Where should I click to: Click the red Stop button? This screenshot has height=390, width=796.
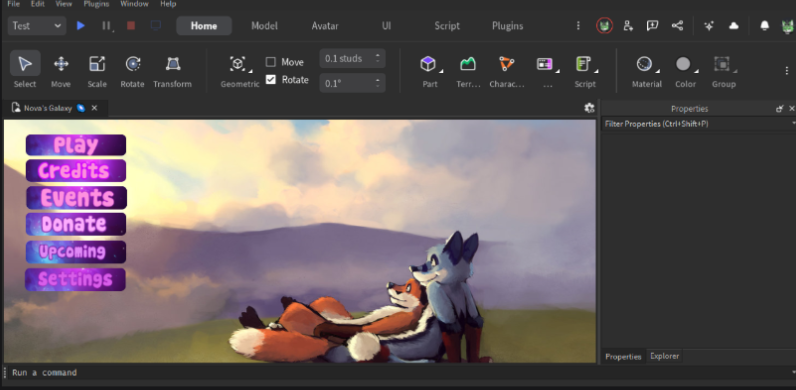click(131, 25)
